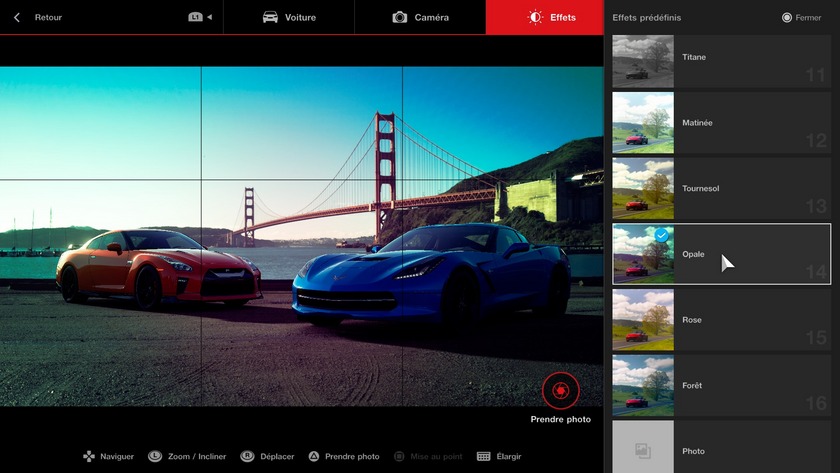Viewport: 840px width, 473px height.
Task: Click the small triangle beside L1
Action: (209, 17)
